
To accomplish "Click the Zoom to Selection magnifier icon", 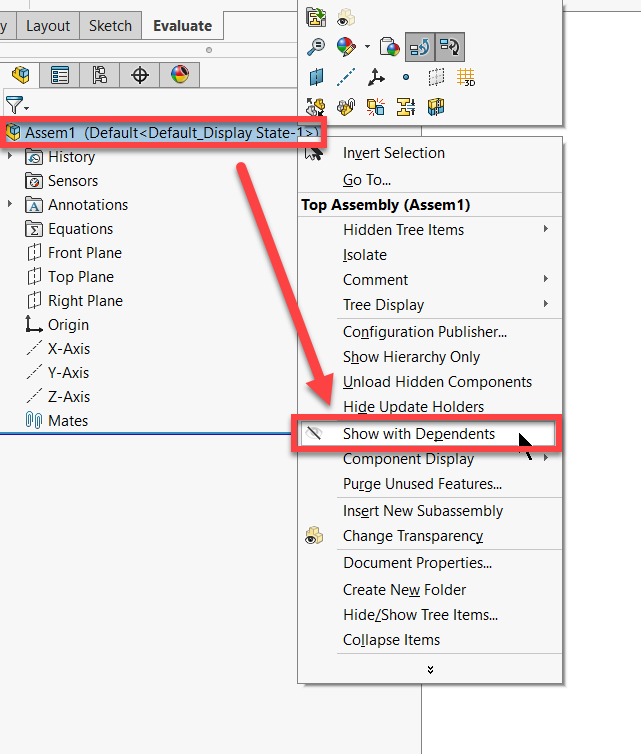I will 317,46.
